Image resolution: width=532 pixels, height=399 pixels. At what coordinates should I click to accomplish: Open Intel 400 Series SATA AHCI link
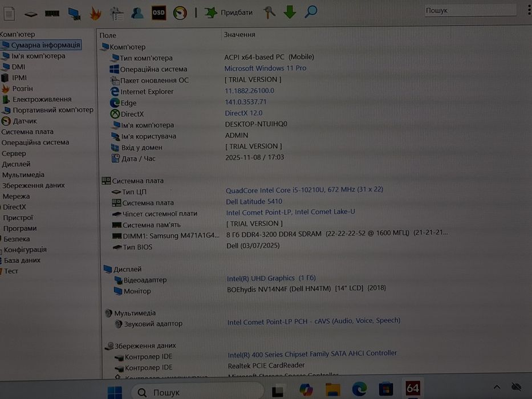312,354
